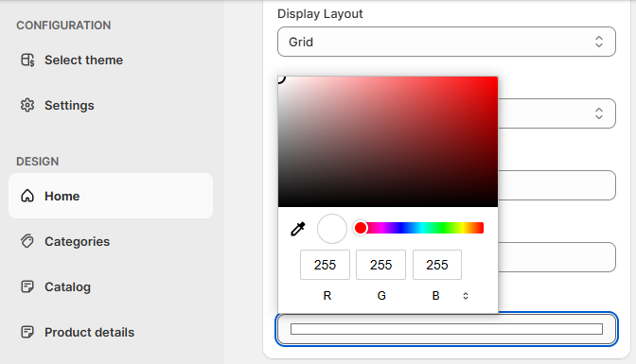Open the Select theme page
Screen dimensions: 636x364
click(x=83, y=60)
